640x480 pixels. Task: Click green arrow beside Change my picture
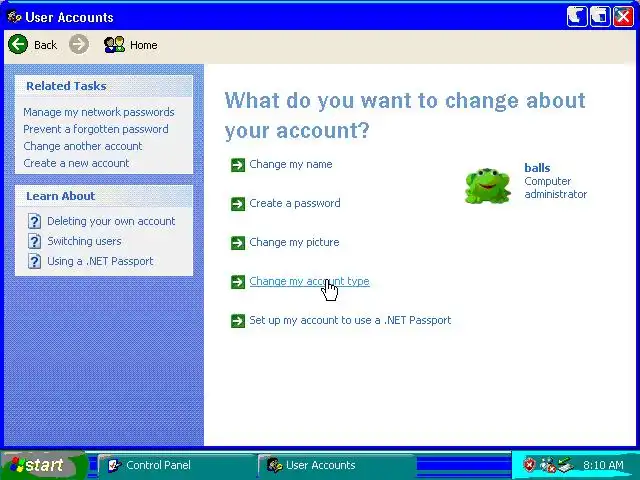click(x=238, y=243)
